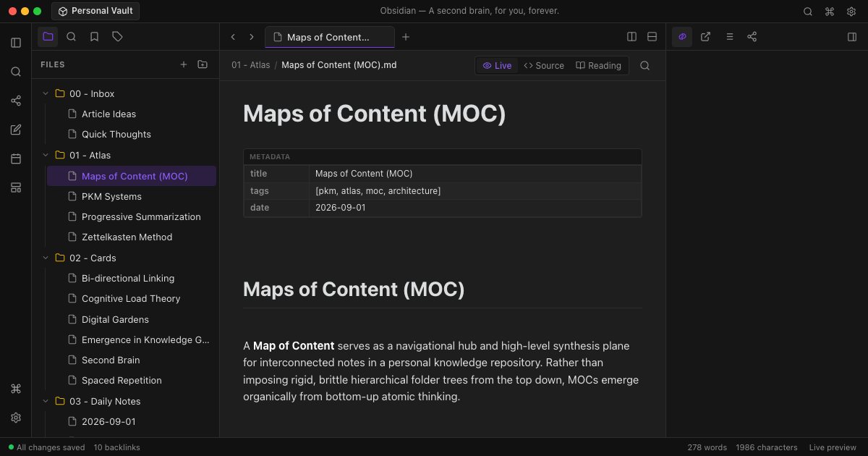Search within the note using the magnifier beside Reading

(x=645, y=66)
